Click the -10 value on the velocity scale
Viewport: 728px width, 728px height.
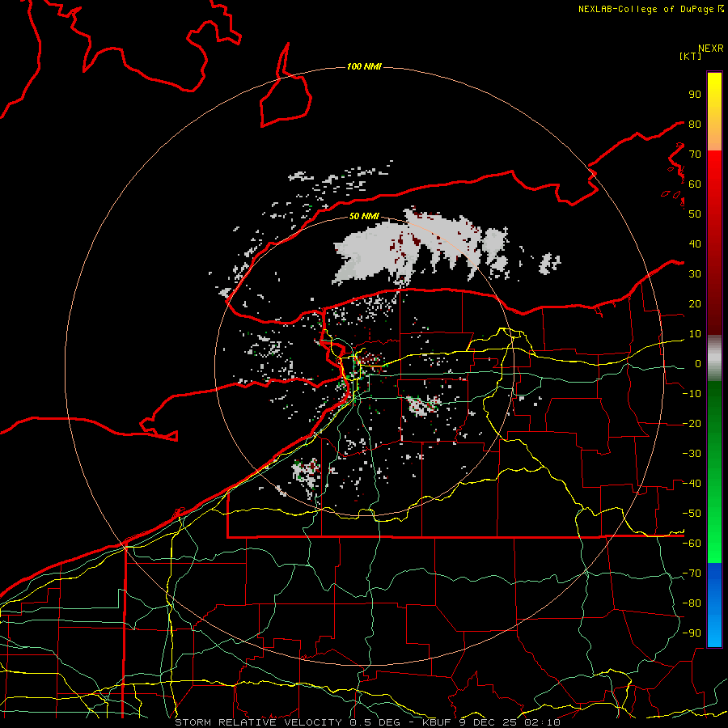[692, 394]
